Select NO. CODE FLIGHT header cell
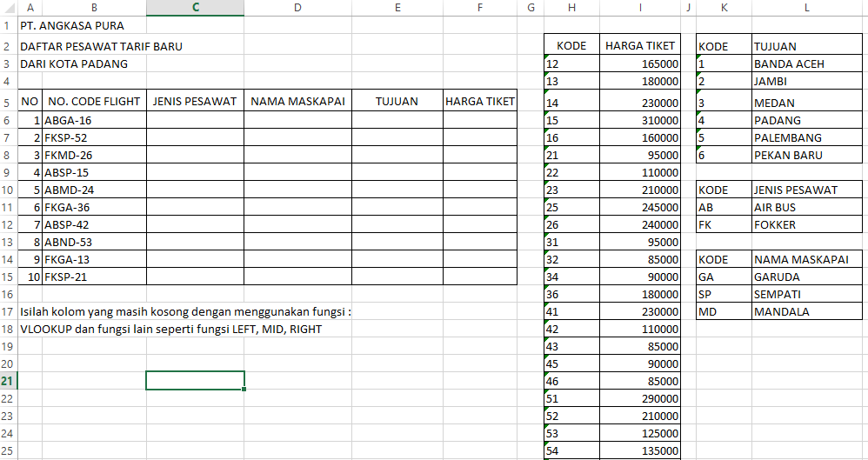The image size is (868, 460). coord(94,101)
